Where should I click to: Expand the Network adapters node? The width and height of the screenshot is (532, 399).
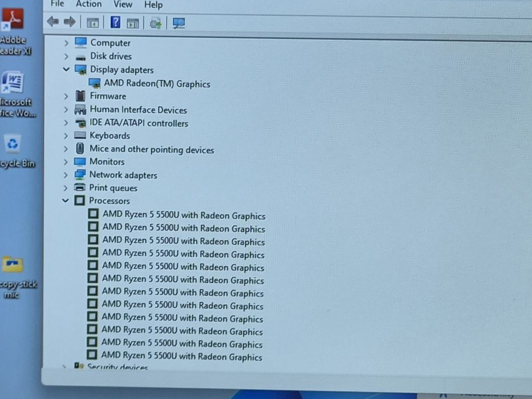pos(66,175)
